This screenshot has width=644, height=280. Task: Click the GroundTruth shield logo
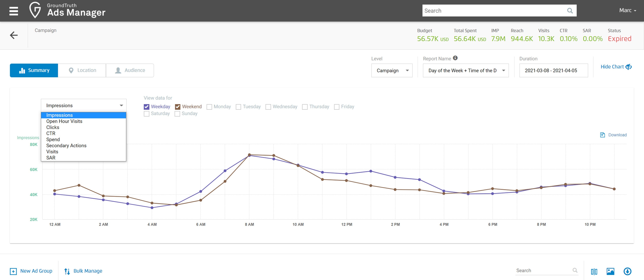click(35, 10)
